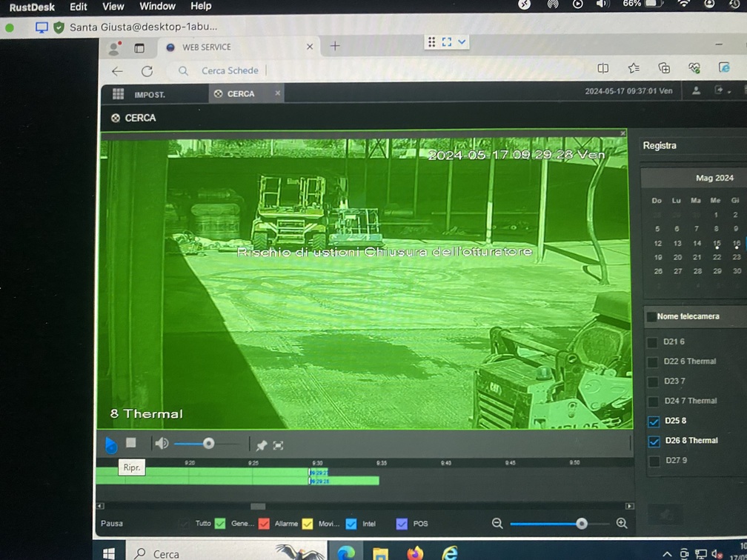The width and height of the screenshot is (747, 560).
Task: Open the RustDesk View menu
Action: click(x=113, y=7)
